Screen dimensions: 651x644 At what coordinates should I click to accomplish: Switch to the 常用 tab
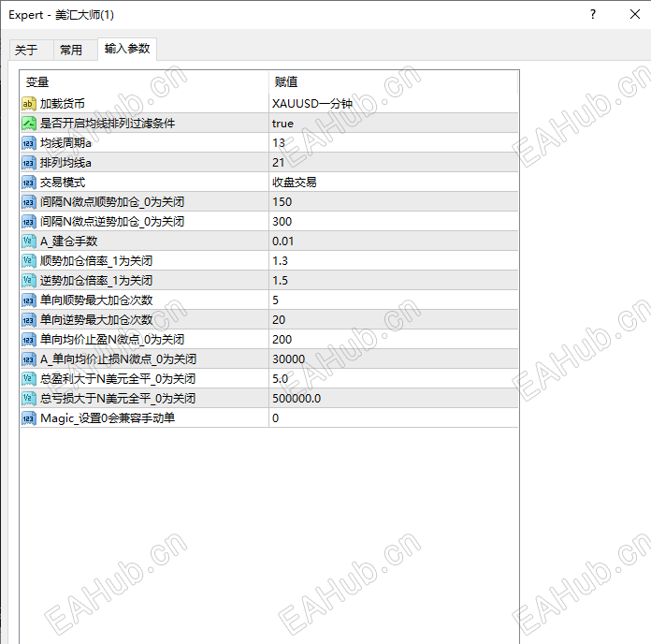75,51
